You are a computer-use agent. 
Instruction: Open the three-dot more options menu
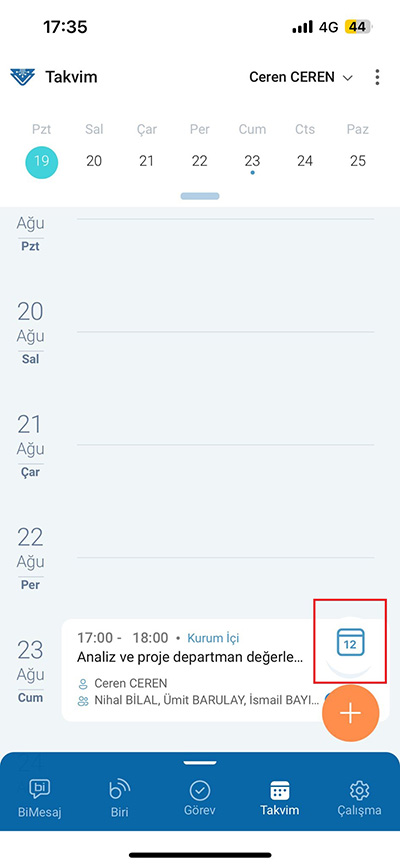click(377, 77)
